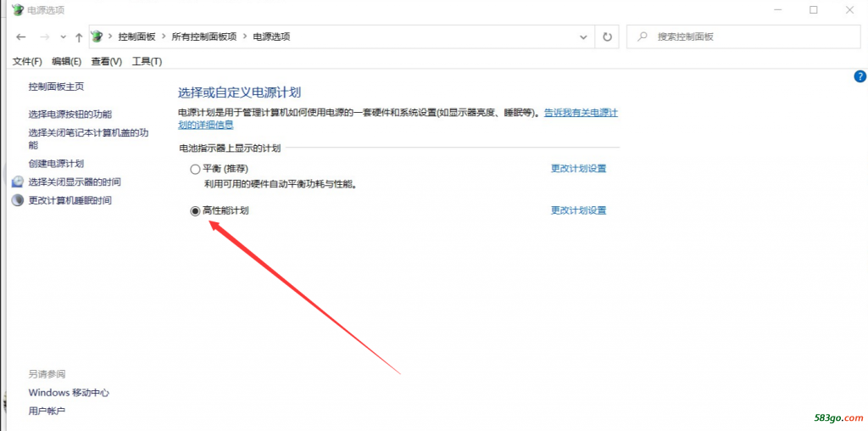Click the up-one-level arrow icon
868x431 pixels.
[79, 37]
